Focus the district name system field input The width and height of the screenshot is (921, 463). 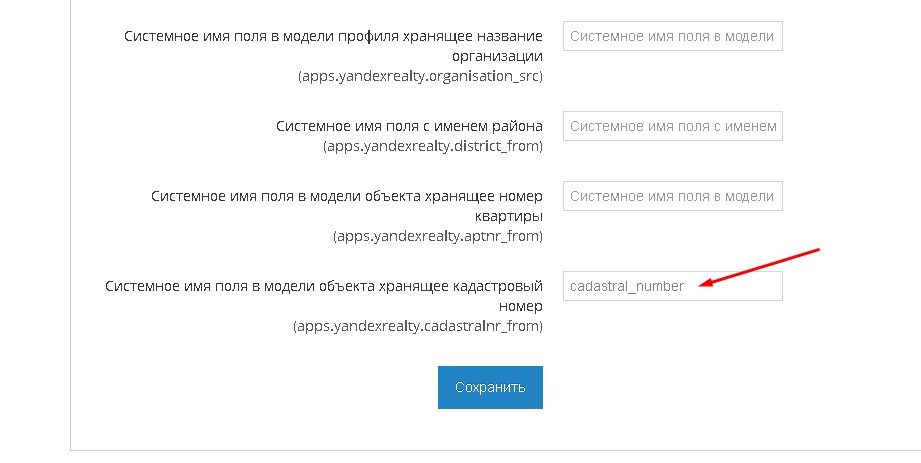pos(672,127)
